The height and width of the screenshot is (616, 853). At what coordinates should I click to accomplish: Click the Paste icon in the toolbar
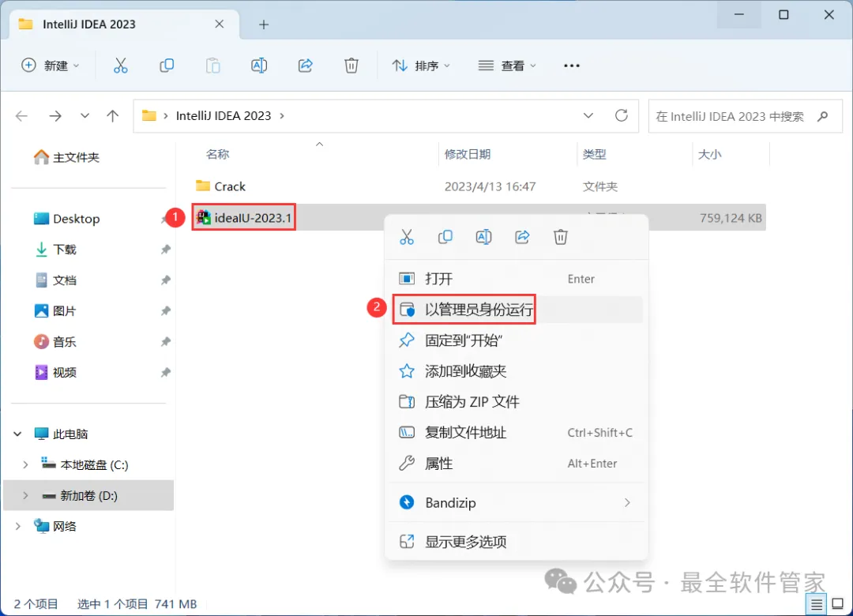point(212,66)
